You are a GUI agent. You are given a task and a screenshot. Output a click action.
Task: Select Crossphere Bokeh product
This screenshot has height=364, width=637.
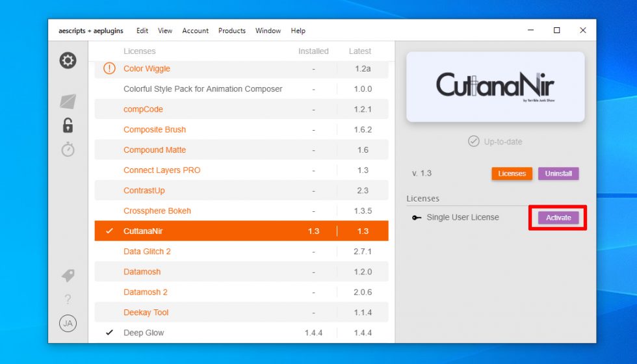click(241, 211)
